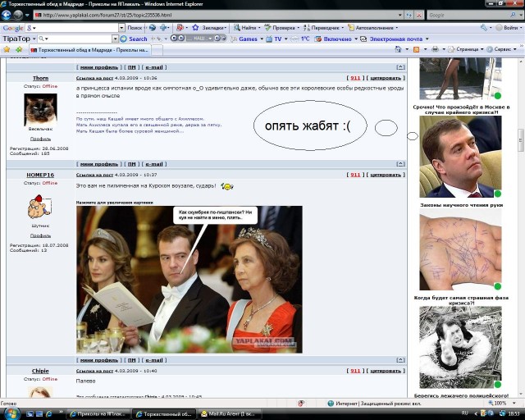Click the цитировать link in Thorn's post

pyautogui.click(x=386, y=78)
